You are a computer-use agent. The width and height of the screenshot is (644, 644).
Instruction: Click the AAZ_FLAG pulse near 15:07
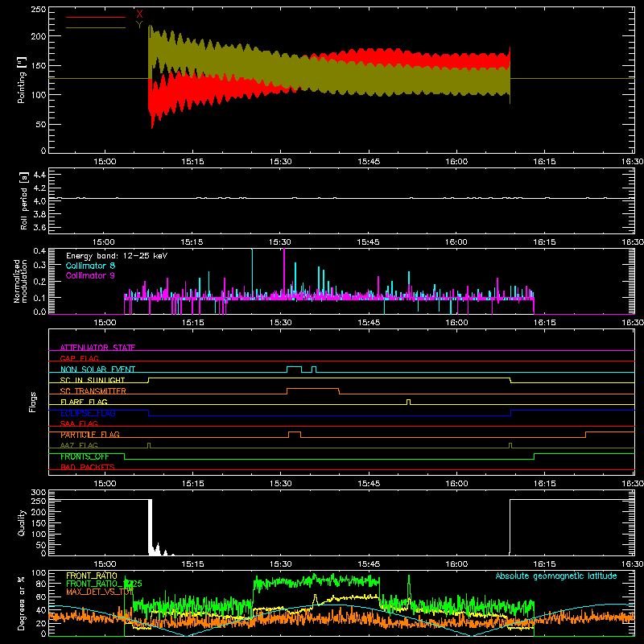149,445
